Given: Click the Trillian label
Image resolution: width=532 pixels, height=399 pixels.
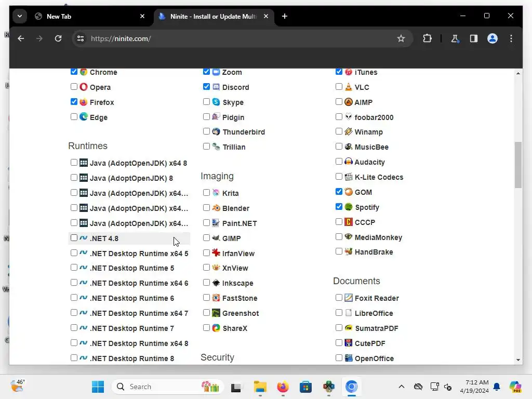Looking at the screenshot, I should 234,147.
